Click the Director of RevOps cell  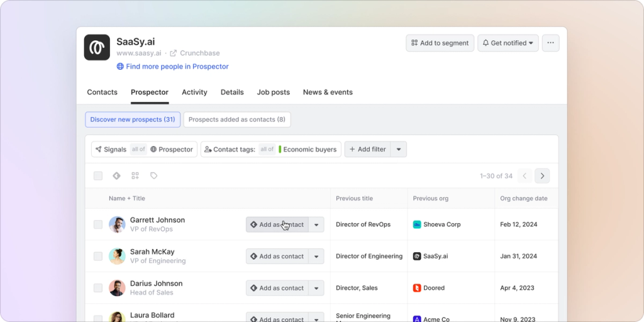point(363,225)
